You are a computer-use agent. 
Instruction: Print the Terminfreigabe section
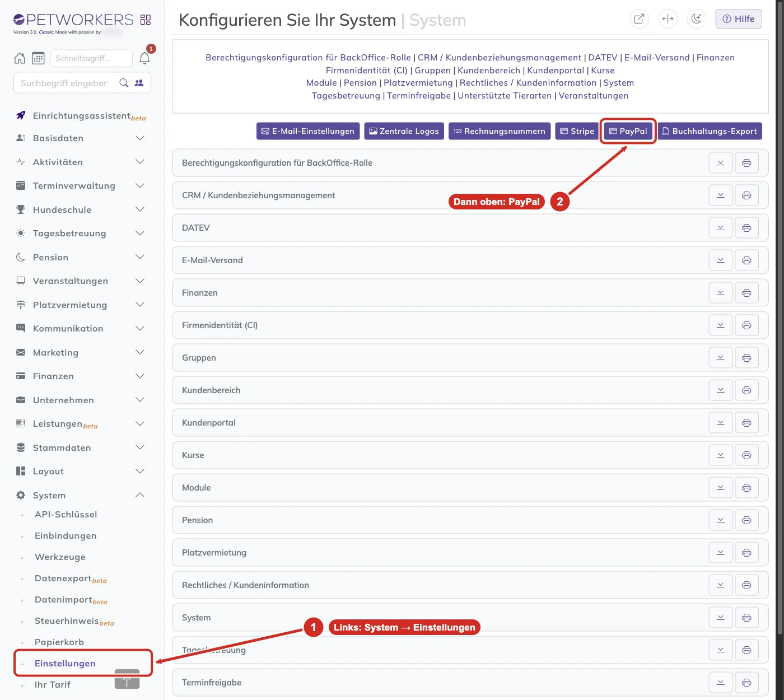[x=746, y=683]
